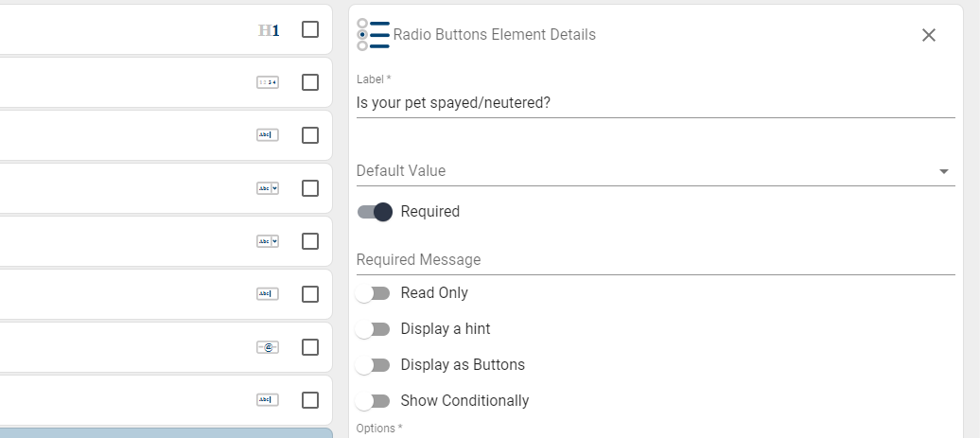Enable the Read Only toggle
The height and width of the screenshot is (438, 980).
[x=373, y=293]
